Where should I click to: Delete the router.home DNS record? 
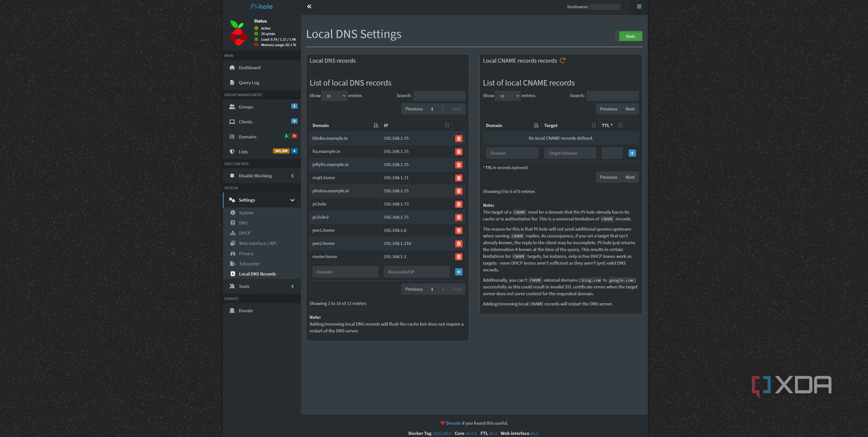click(x=458, y=256)
